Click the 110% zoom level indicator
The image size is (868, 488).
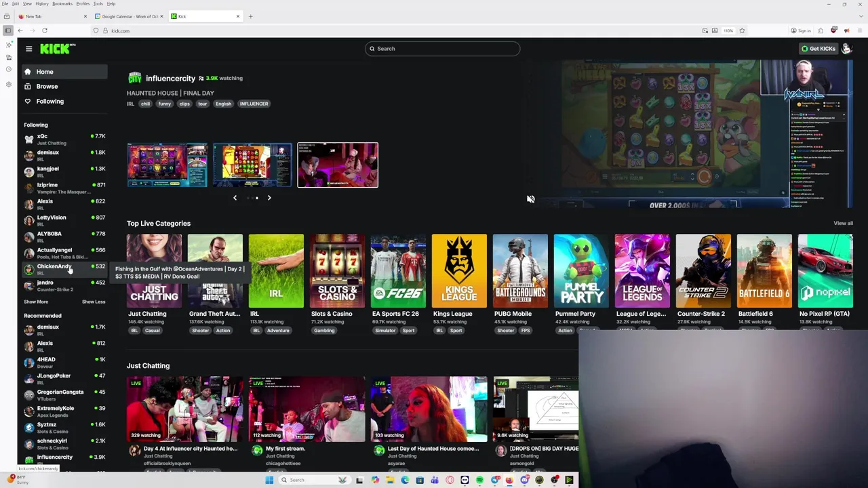(728, 30)
